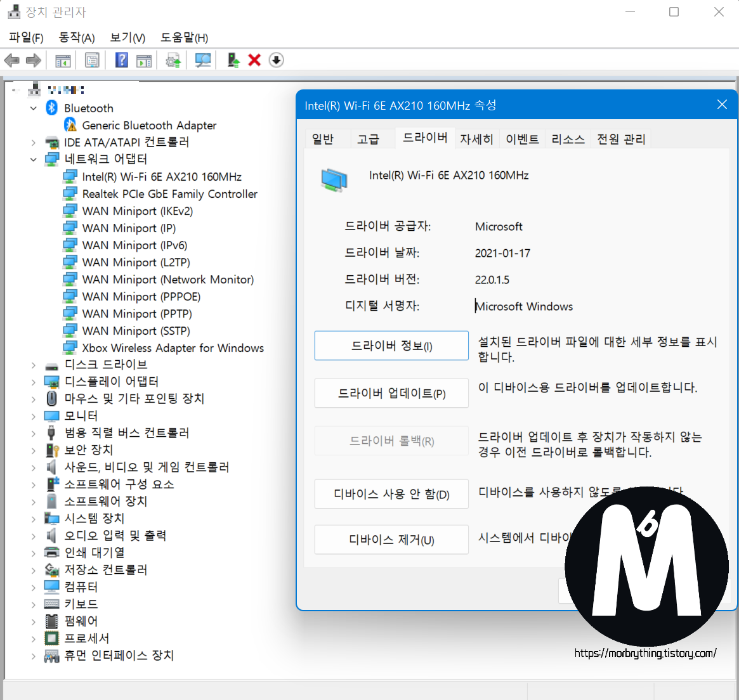Viewport: 739px width, 700px height.
Task: Click the 마우스 및 기타 포인팅 장치 icon
Action: coord(52,399)
